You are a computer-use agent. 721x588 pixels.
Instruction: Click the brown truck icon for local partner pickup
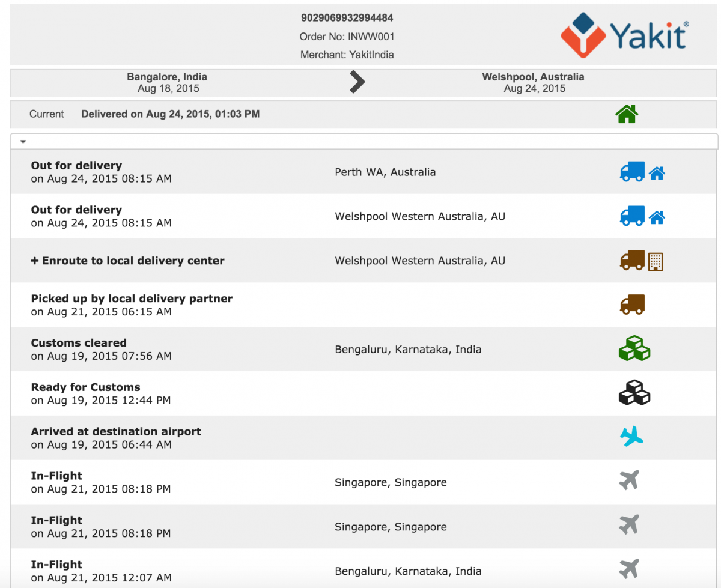coord(632,305)
